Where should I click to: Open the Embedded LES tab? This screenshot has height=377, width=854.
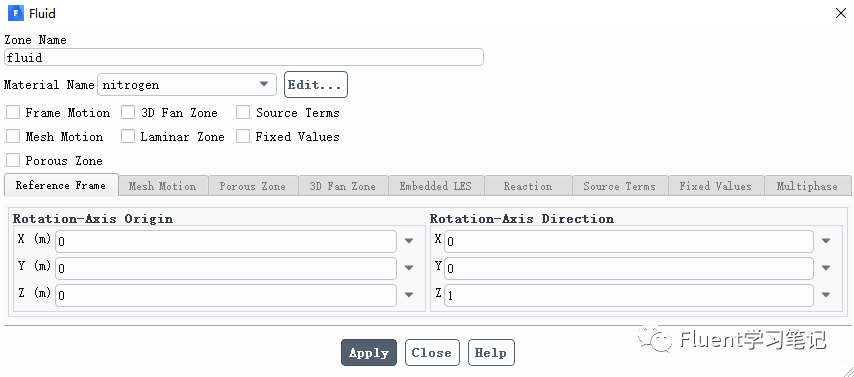[x=436, y=186]
